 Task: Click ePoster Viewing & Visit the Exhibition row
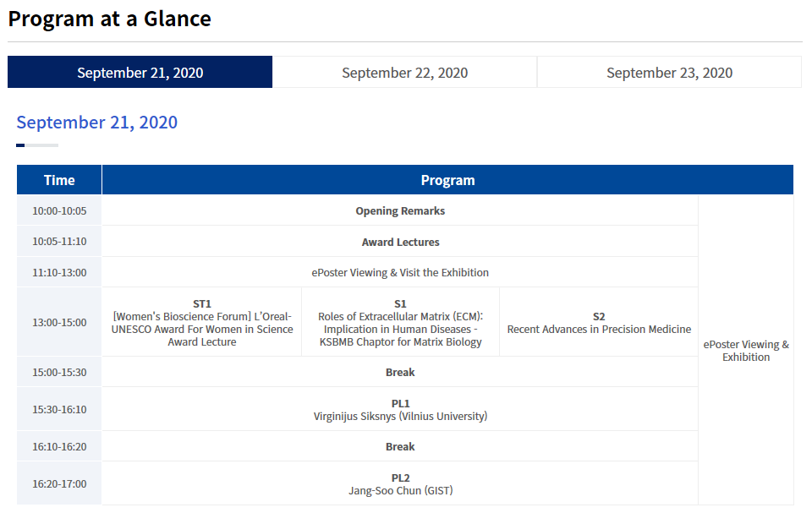tap(399, 273)
